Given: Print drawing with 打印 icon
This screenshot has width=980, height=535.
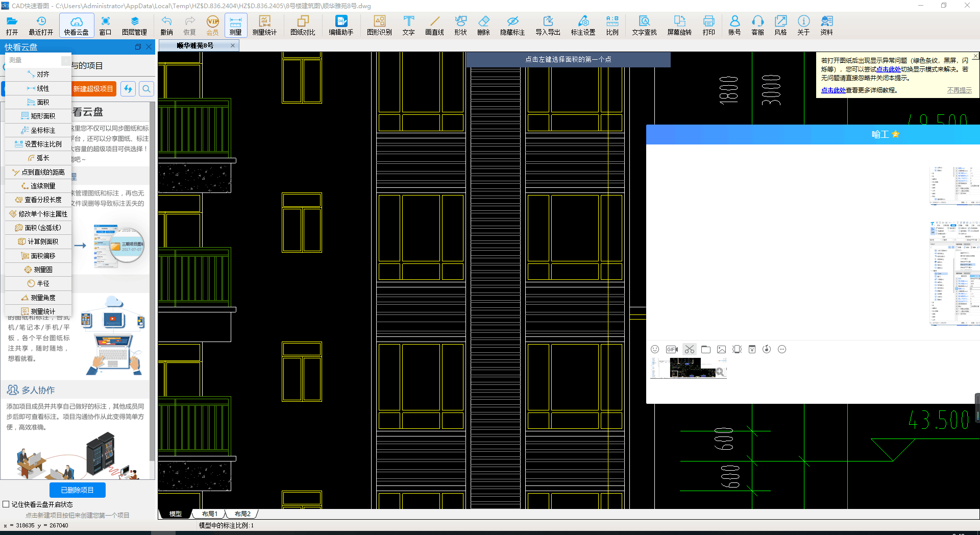Looking at the screenshot, I should click(708, 25).
